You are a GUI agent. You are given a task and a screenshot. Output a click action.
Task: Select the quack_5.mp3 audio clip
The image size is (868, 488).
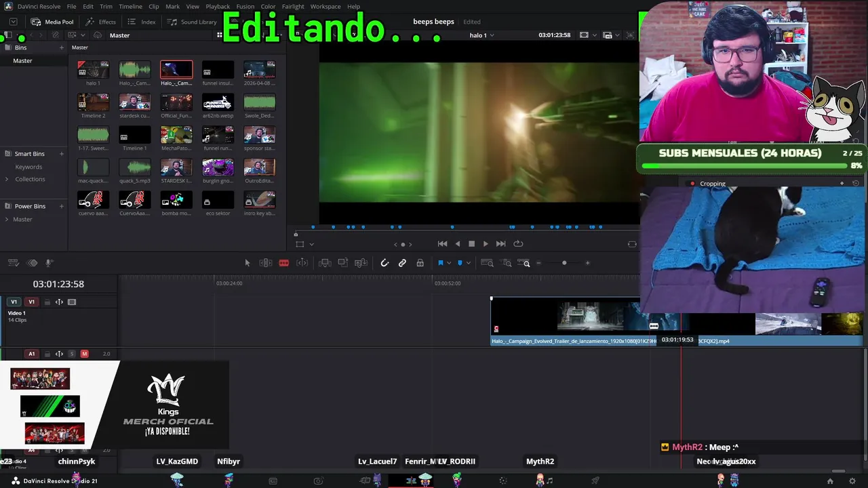135,167
